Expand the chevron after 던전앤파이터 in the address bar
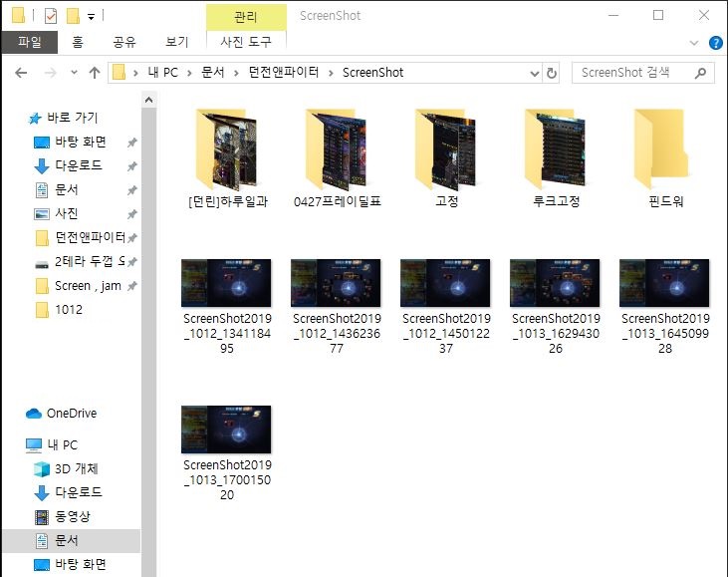 tap(331, 73)
